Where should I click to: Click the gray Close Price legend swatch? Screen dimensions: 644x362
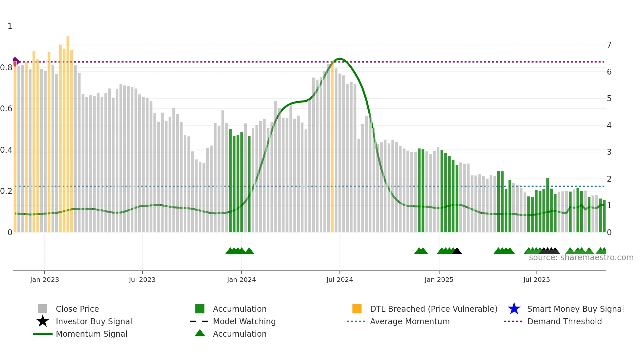pyautogui.click(x=43, y=309)
